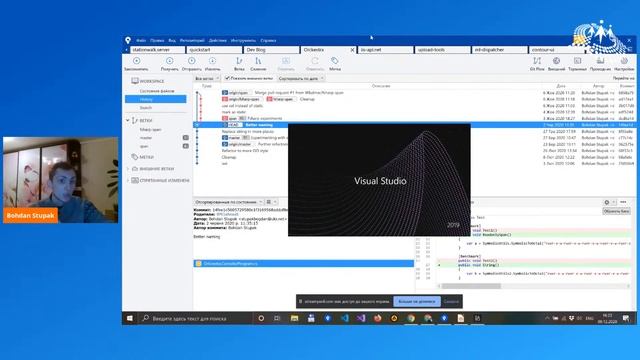Select Search in the sidebar
This screenshot has width=640, height=360.
[x=146, y=108]
